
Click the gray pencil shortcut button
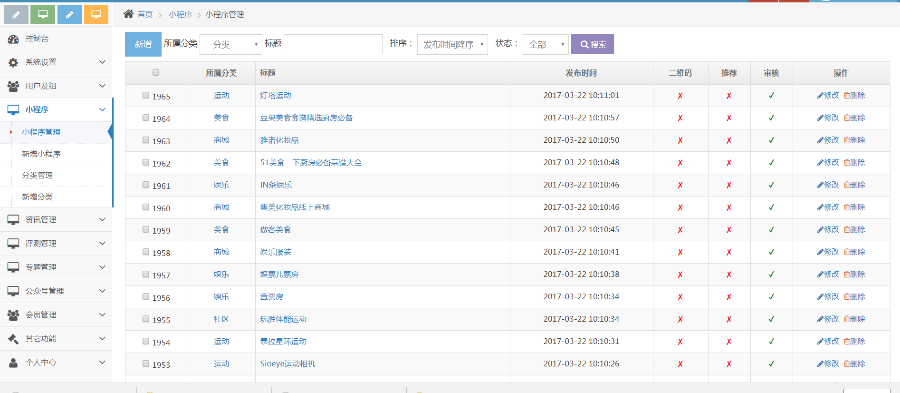(15, 14)
